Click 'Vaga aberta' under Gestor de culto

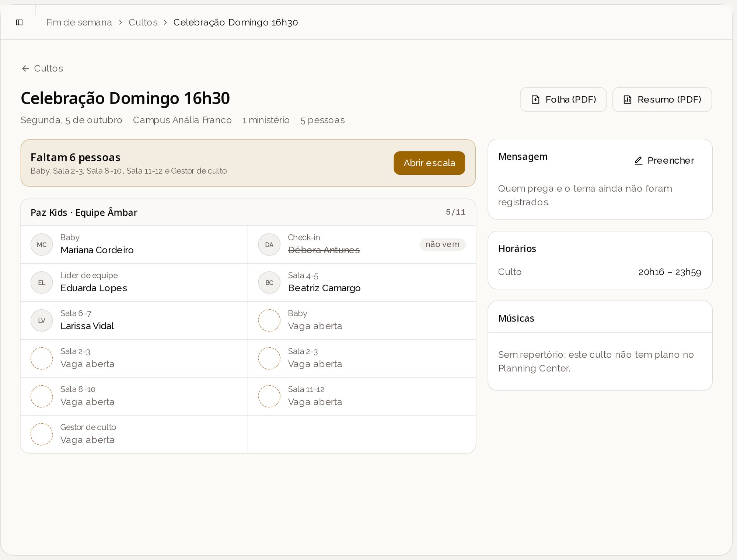[87, 440]
